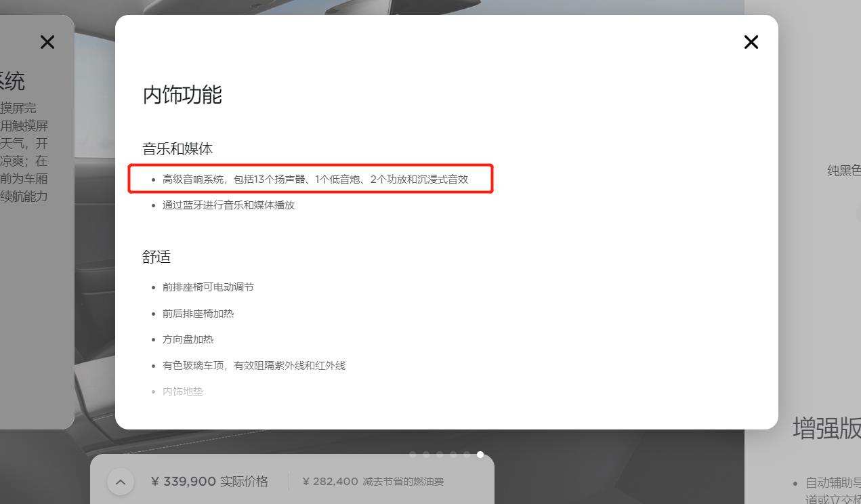
Task: Click the 舒适 section header
Action: (x=156, y=257)
